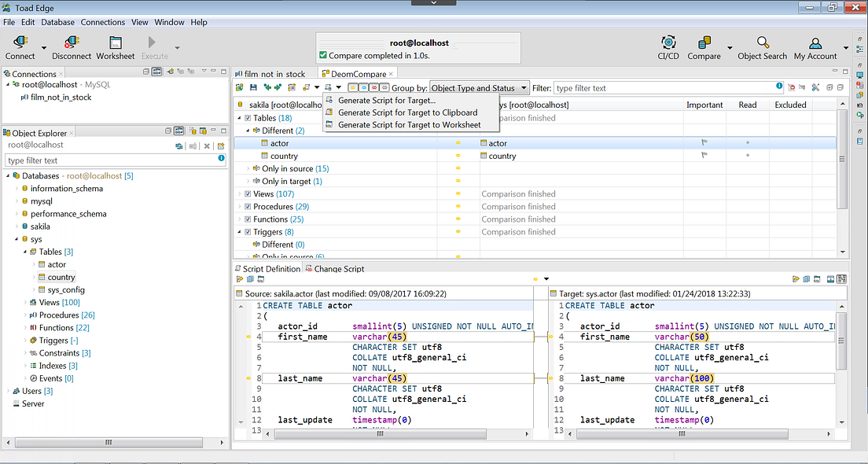This screenshot has height=464, width=868.
Task: Open the Group by dropdown
Action: (479, 88)
